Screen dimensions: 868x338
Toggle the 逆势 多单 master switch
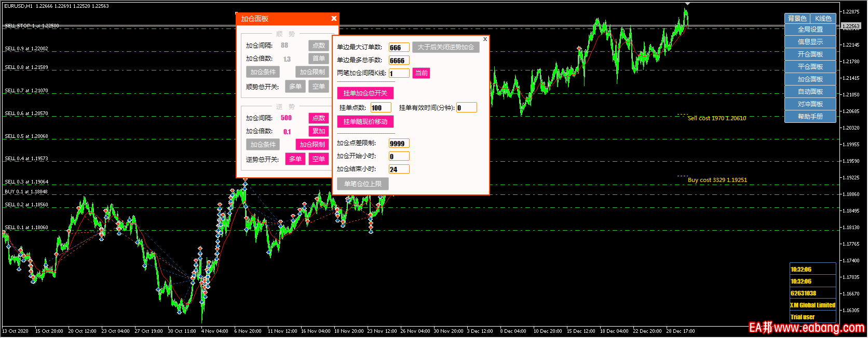295,159
